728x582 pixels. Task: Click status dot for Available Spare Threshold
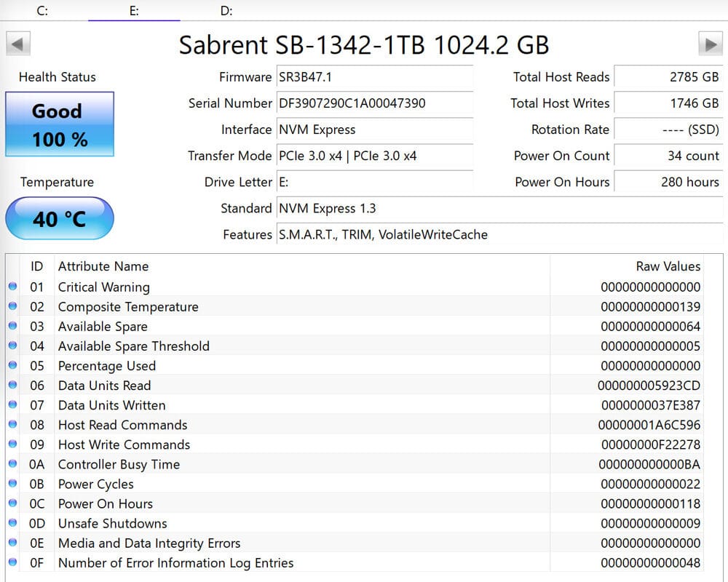(12, 346)
